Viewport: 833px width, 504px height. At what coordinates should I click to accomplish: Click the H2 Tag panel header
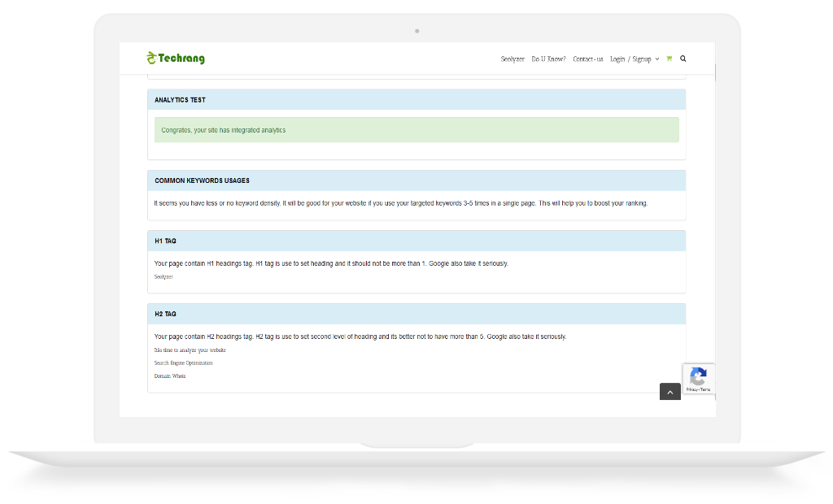(x=416, y=314)
